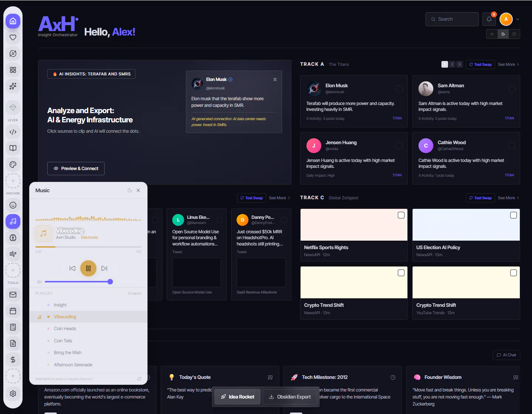This screenshot has height=414, width=532.
Task: Open the sparkles icon in the sidebar
Action: click(13, 86)
